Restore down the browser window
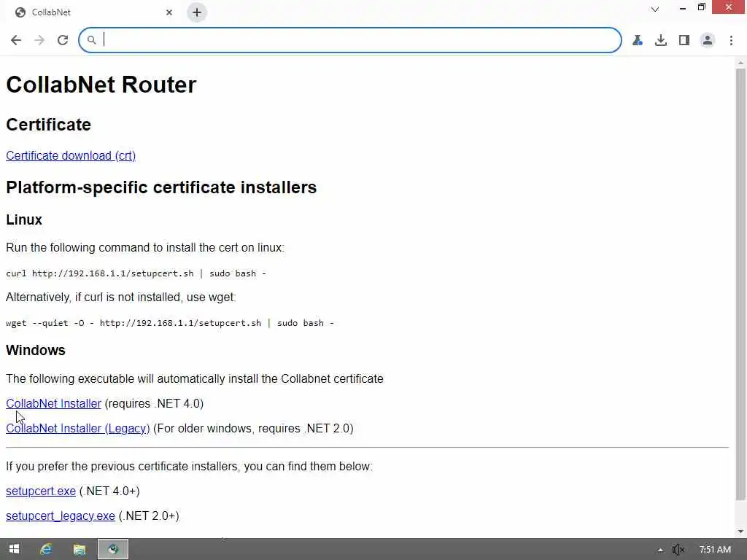The height and width of the screenshot is (560, 747). tap(701, 7)
